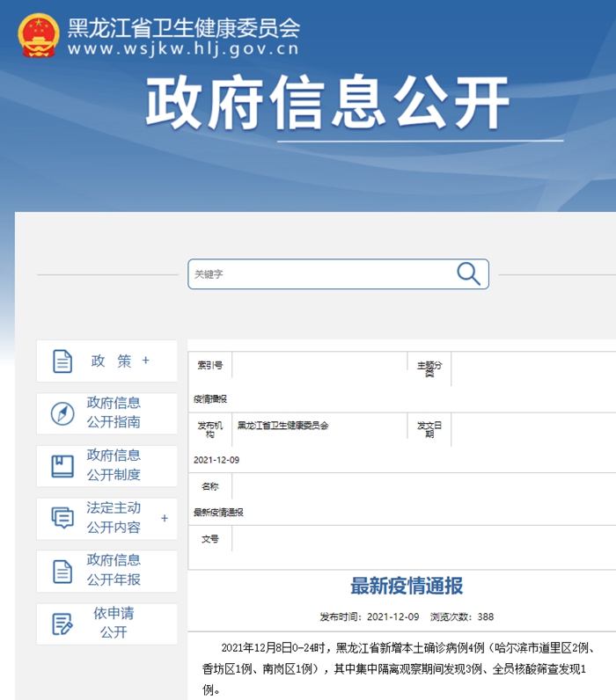Image resolution: width=616 pixels, height=700 pixels.
Task: Click the 黑龙江省卫生健康委员会 header title
Action: [183, 26]
